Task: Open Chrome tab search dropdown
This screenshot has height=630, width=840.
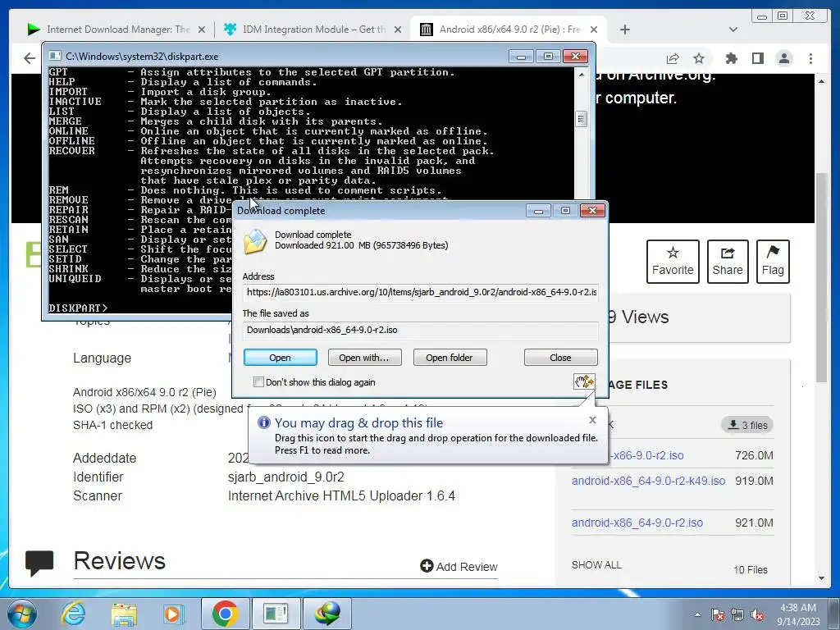Action: pyautogui.click(x=733, y=30)
